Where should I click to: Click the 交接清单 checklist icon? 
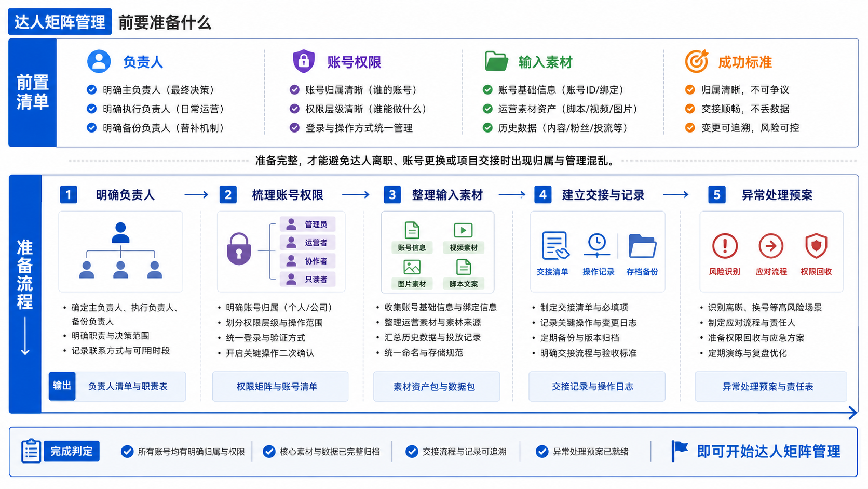click(555, 246)
